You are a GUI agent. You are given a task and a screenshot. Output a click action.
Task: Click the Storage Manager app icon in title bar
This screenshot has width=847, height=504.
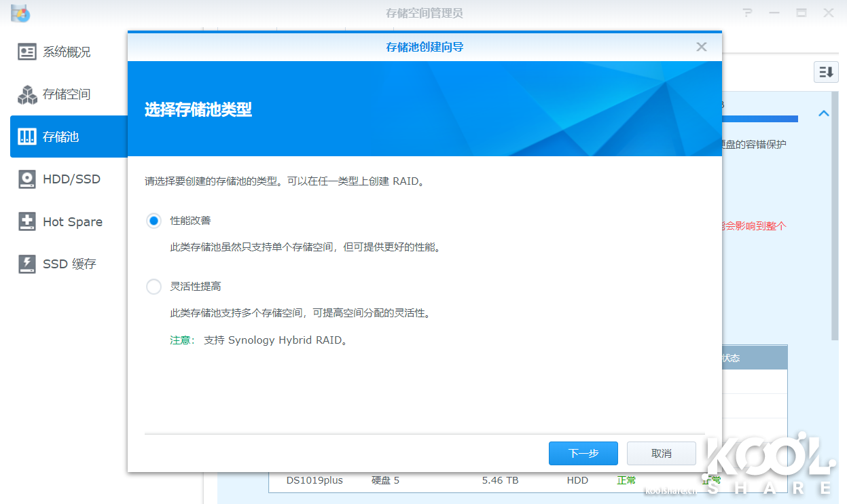click(20, 13)
